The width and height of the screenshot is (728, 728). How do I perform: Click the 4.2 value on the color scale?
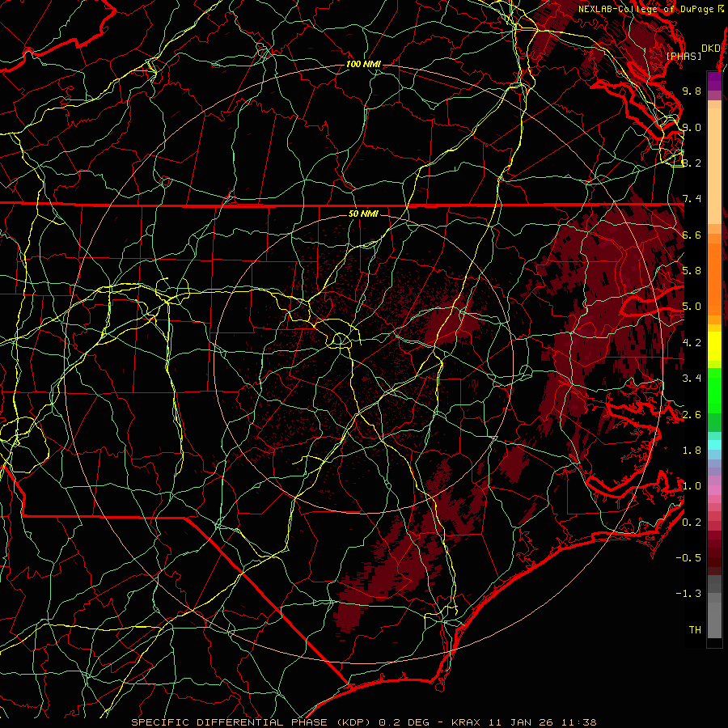point(692,343)
